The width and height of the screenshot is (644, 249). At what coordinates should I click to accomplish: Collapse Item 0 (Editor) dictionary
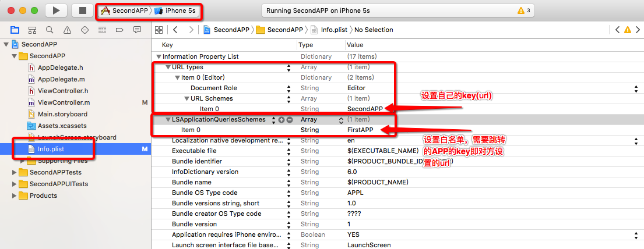pyautogui.click(x=177, y=77)
